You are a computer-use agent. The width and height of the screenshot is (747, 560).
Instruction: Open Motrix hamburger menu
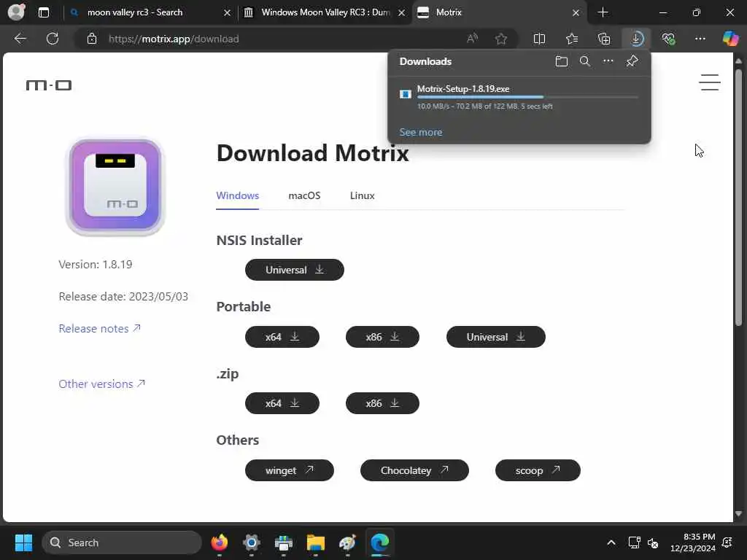tap(709, 82)
